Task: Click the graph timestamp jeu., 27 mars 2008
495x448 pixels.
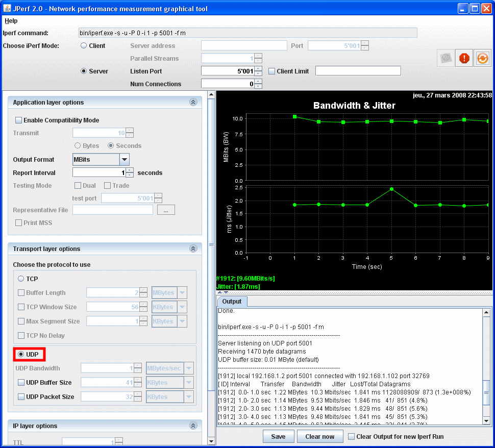Action: tap(452, 95)
